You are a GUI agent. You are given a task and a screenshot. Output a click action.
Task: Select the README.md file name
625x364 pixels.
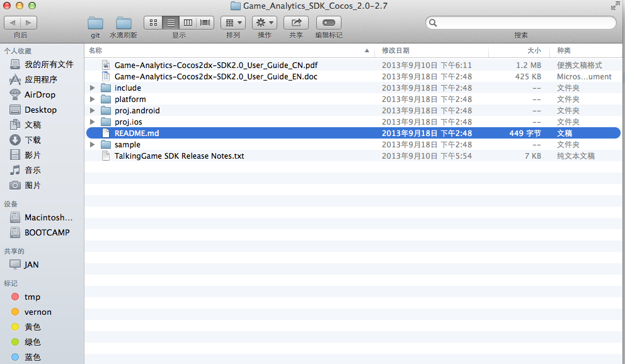point(137,134)
